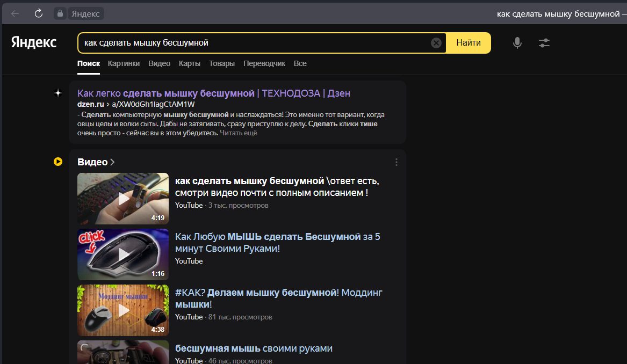Select the Поиск tab
The image size is (627, 364).
click(88, 63)
